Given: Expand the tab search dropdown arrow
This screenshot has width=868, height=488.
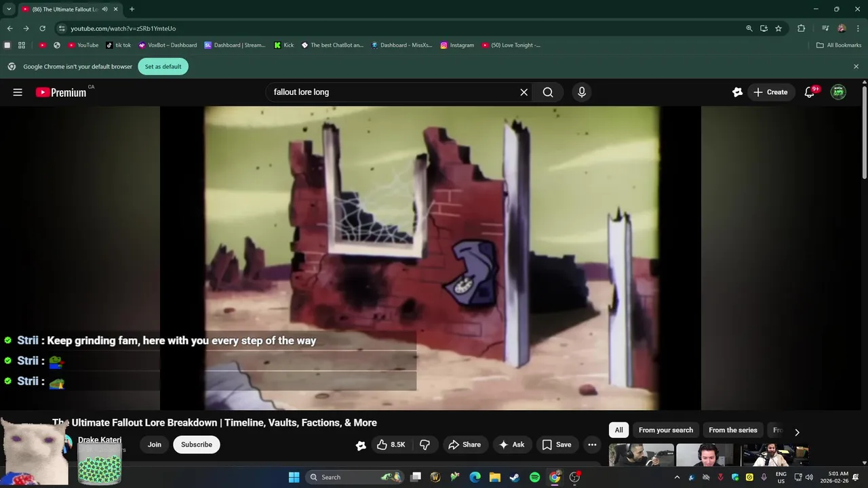Looking at the screenshot, I should (x=9, y=9).
